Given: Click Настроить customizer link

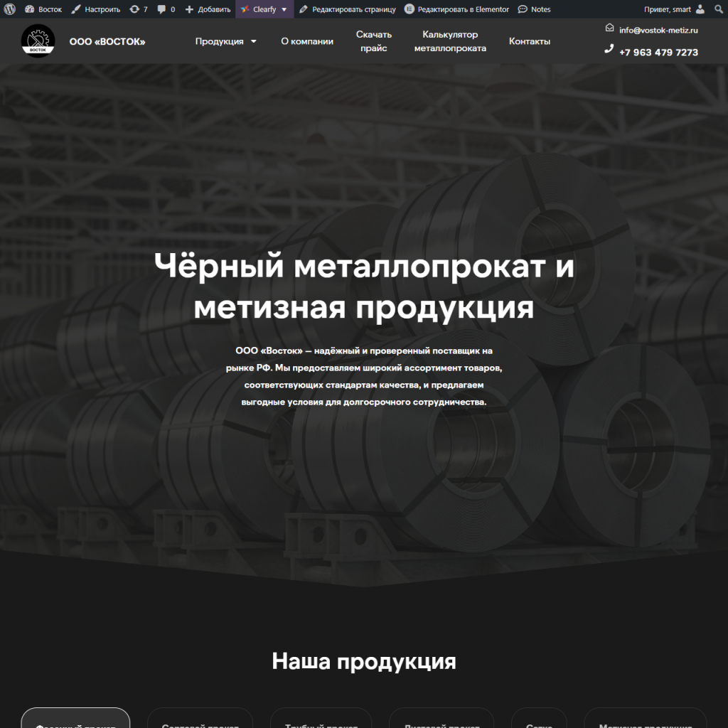Looking at the screenshot, I should 96,9.
